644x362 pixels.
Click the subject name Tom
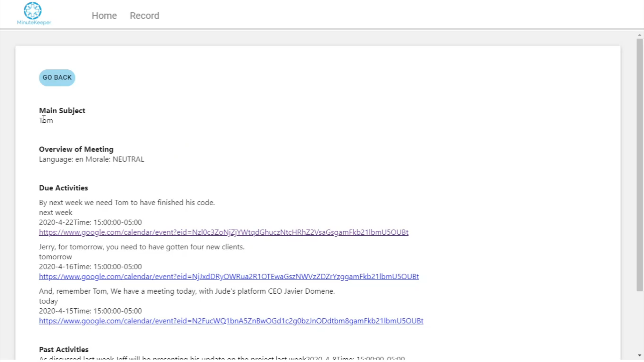46,121
